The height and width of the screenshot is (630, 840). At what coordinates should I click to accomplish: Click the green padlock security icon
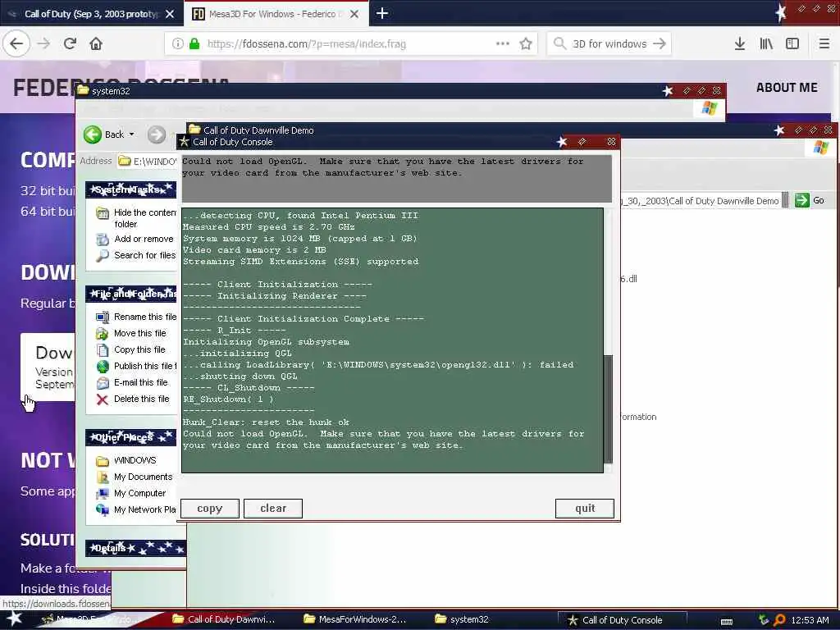point(194,43)
